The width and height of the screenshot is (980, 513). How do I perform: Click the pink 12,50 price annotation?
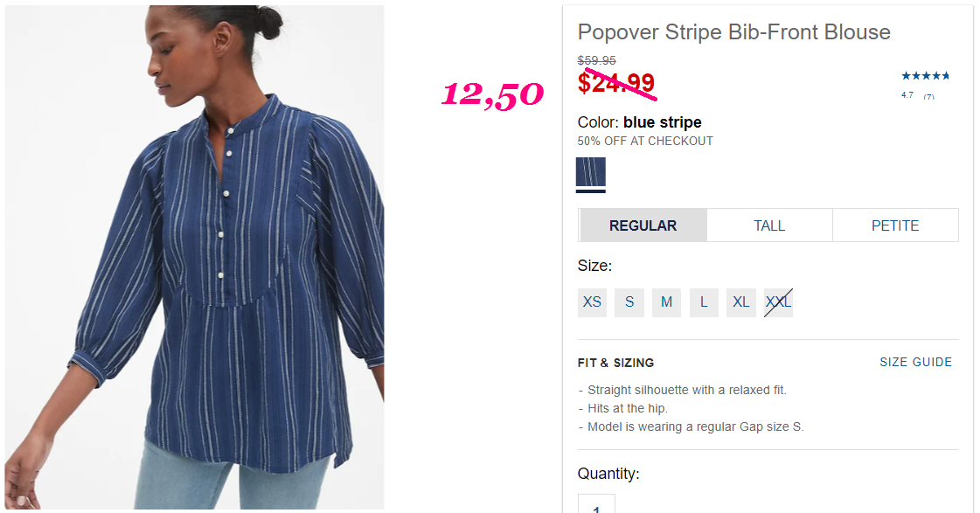(492, 95)
